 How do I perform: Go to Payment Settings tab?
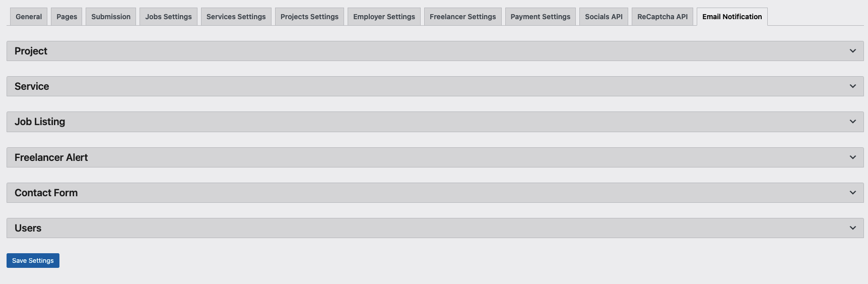[x=540, y=17]
